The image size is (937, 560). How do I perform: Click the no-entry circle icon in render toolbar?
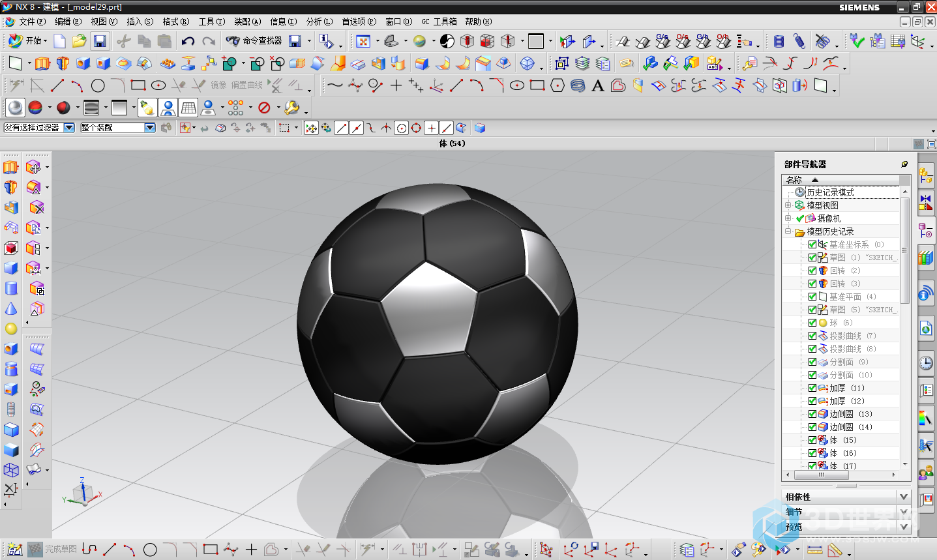click(x=264, y=108)
